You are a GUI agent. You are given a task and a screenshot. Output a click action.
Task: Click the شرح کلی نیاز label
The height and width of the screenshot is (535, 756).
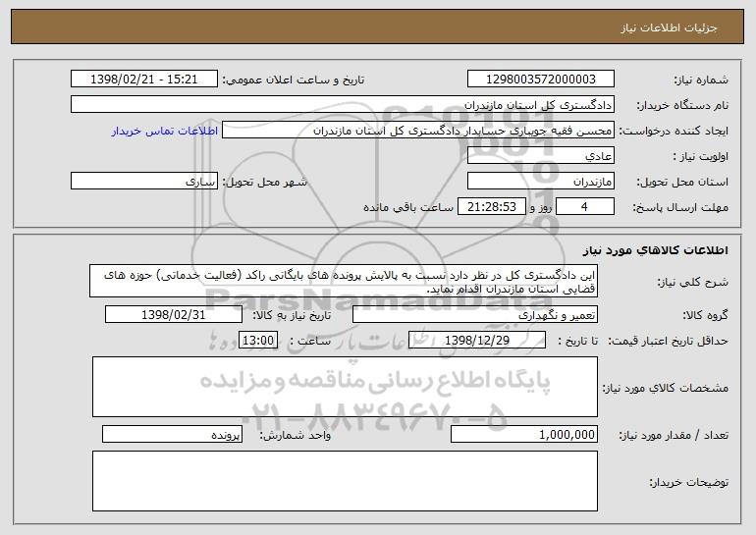tap(693, 283)
